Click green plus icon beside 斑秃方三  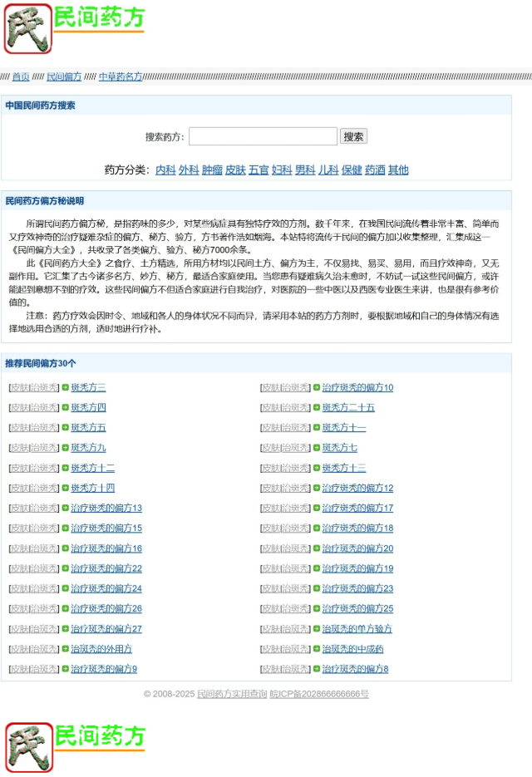pyautogui.click(x=66, y=387)
